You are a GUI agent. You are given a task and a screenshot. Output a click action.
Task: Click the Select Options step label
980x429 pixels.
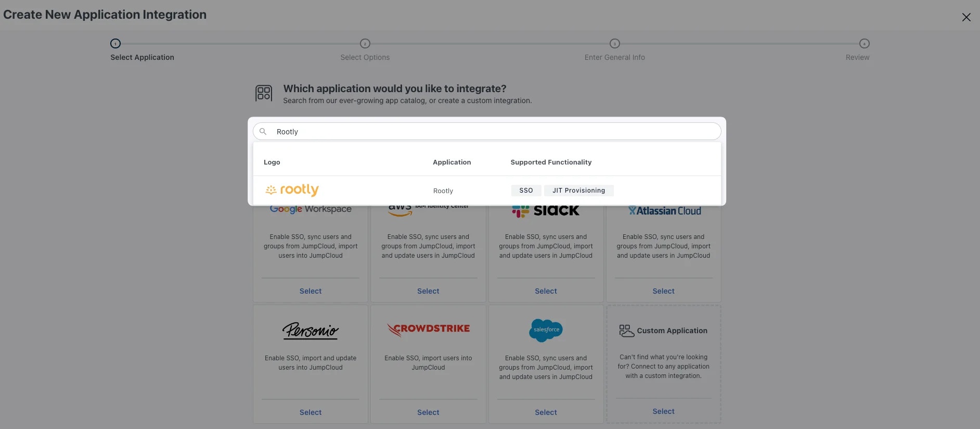(365, 57)
